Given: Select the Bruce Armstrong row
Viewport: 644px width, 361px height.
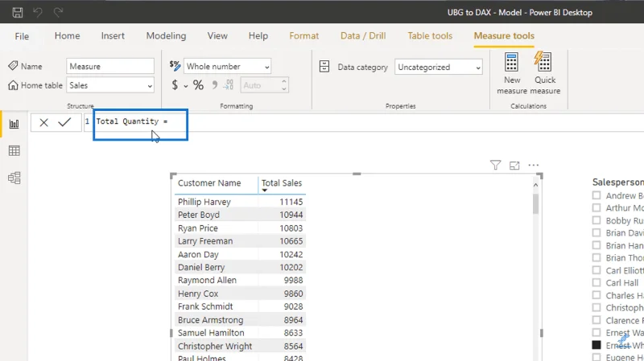Looking at the screenshot, I should (x=240, y=319).
